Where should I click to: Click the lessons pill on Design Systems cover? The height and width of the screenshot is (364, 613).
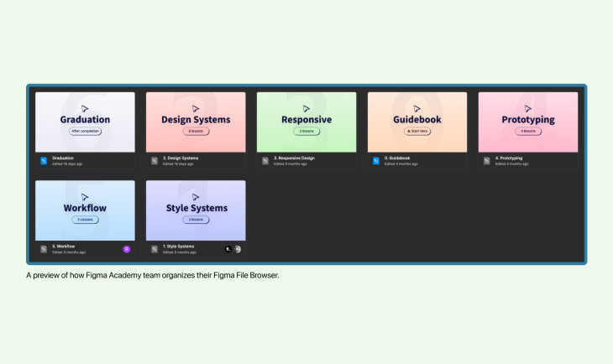pos(196,131)
